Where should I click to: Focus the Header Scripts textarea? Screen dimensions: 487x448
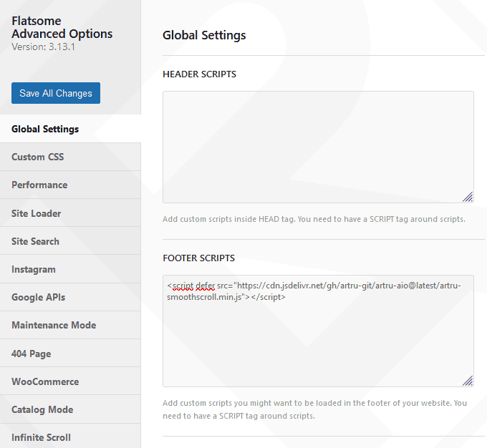[x=318, y=147]
